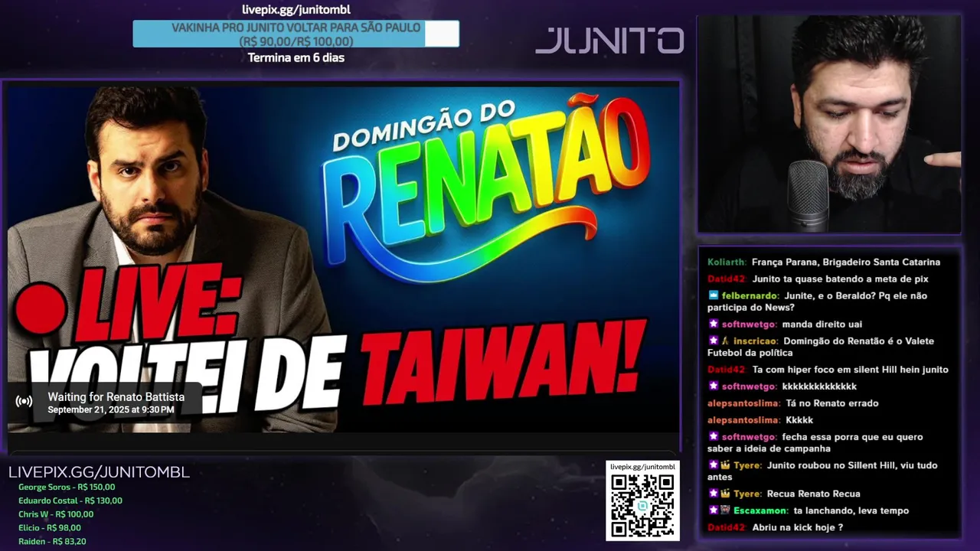This screenshot has height=551, width=980.
Task: Click username Datid42 on the 'meta de pix' message
Action: [727, 279]
